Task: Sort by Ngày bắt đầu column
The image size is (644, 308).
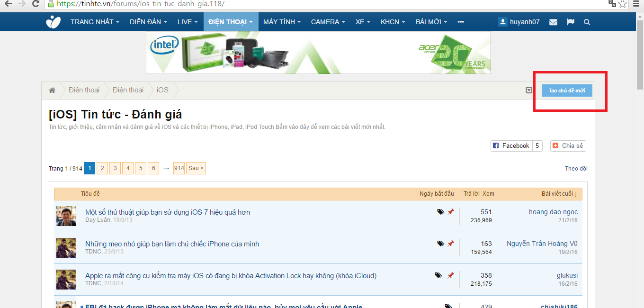Action: pos(437,194)
